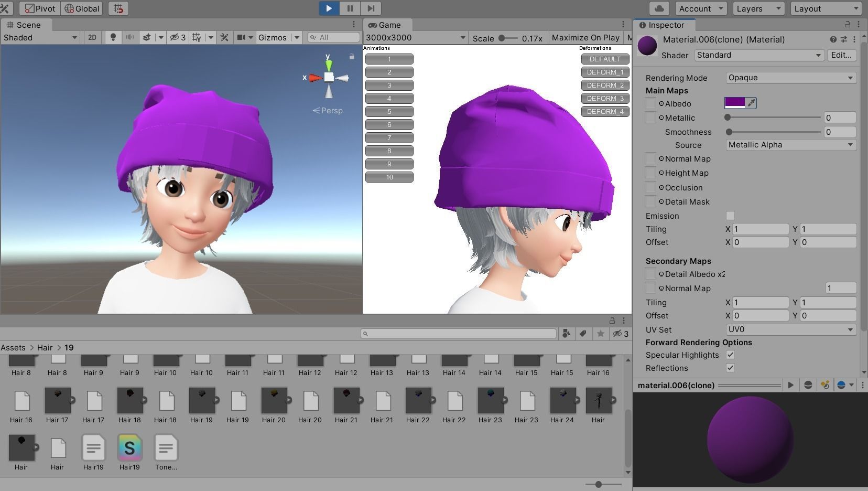The height and width of the screenshot is (491, 868).
Task: Open Rendering Mode Opaque dropdown
Action: coord(791,78)
